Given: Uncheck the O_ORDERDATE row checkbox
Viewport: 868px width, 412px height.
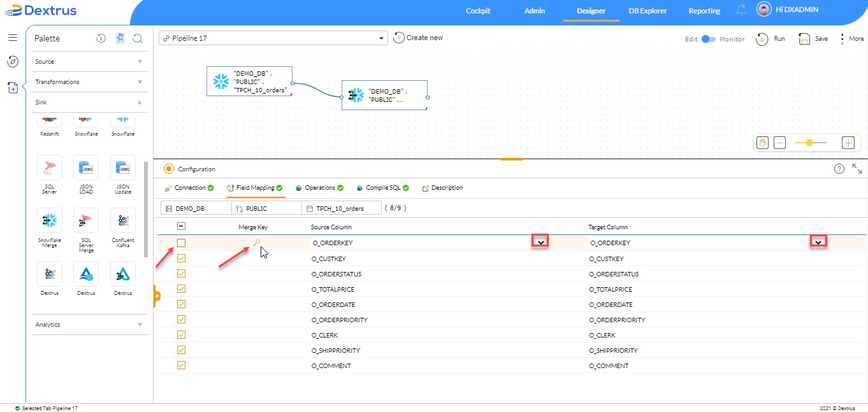Looking at the screenshot, I should tap(182, 304).
